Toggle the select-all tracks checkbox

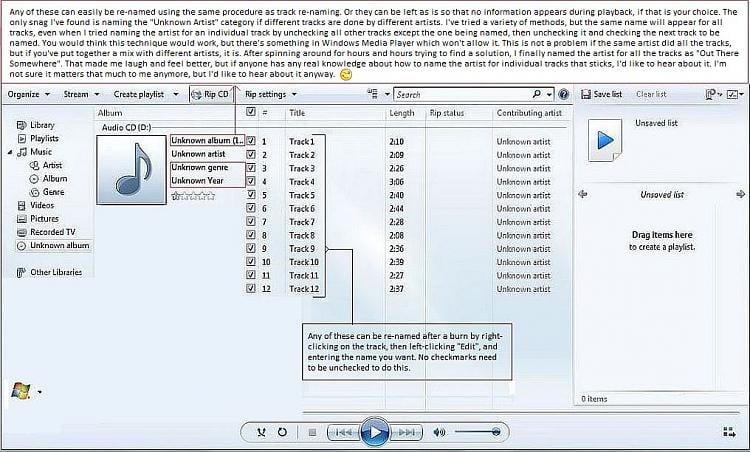(x=250, y=112)
